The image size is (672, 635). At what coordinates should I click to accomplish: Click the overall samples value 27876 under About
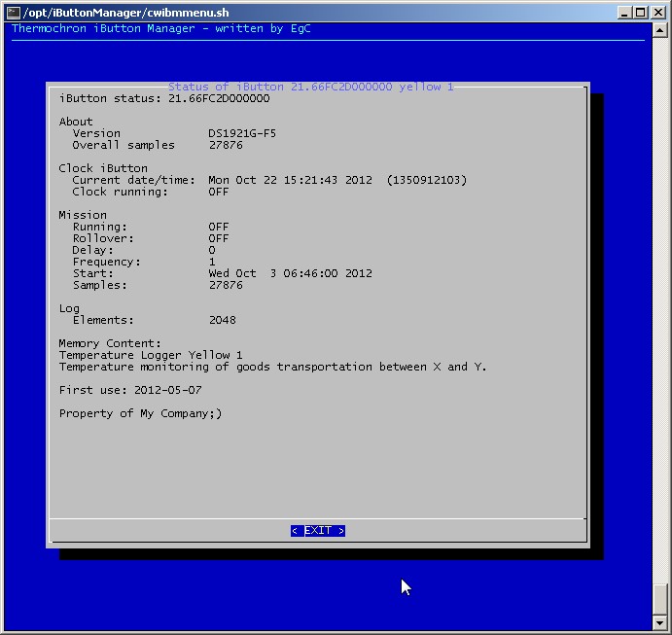[x=226, y=145]
